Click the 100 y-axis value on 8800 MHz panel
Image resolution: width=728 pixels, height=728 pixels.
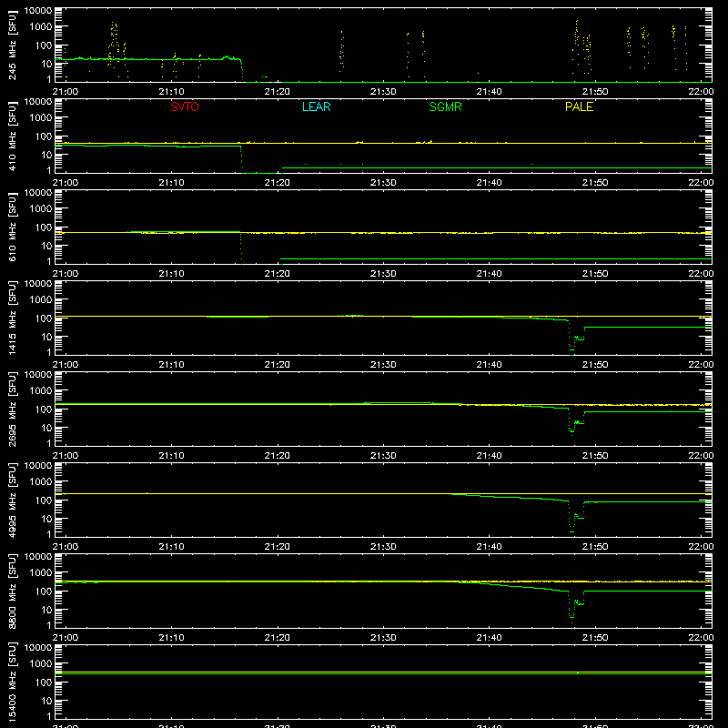44,591
